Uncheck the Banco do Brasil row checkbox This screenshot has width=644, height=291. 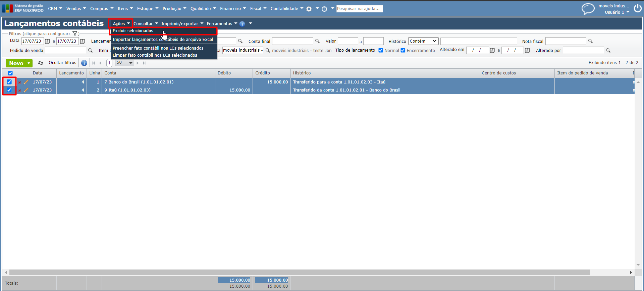click(x=9, y=82)
